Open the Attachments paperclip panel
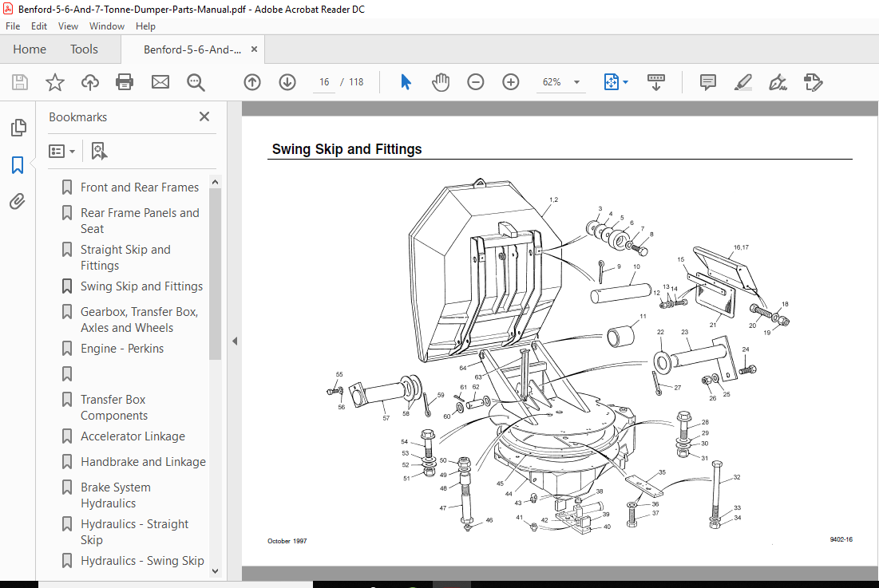The width and height of the screenshot is (879, 588). 18,201
